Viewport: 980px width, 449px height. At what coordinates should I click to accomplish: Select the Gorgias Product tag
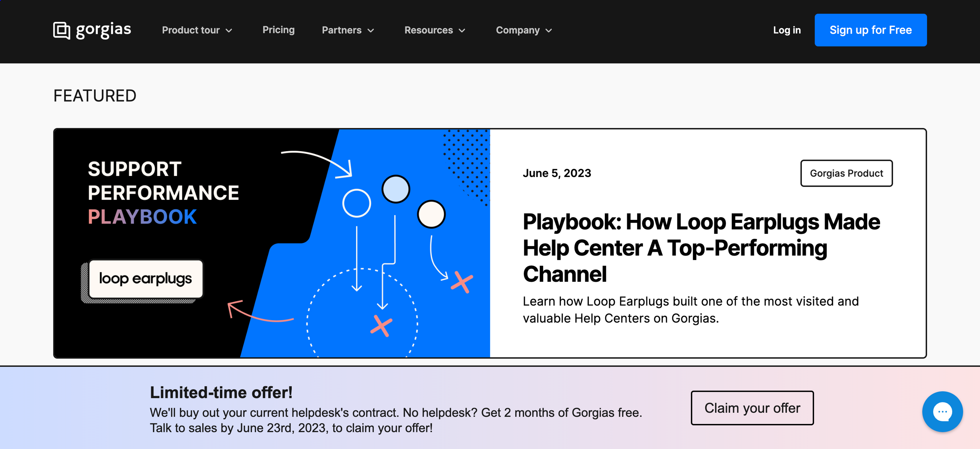(x=846, y=173)
